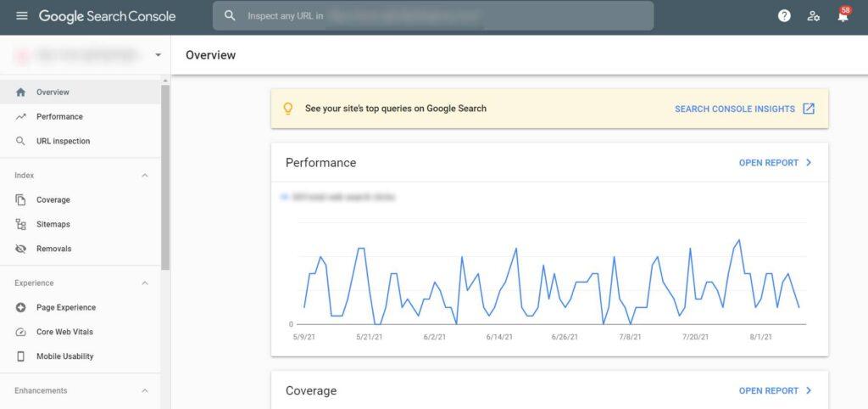Open the hamburger main menu
868x409 pixels.
[21, 16]
